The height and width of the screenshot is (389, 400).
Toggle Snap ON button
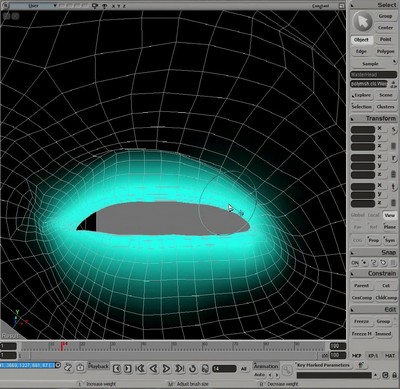pyautogui.click(x=355, y=263)
